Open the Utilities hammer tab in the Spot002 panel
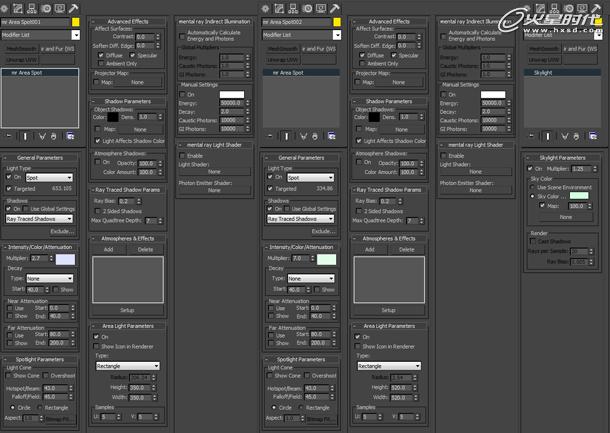 tap(335, 8)
